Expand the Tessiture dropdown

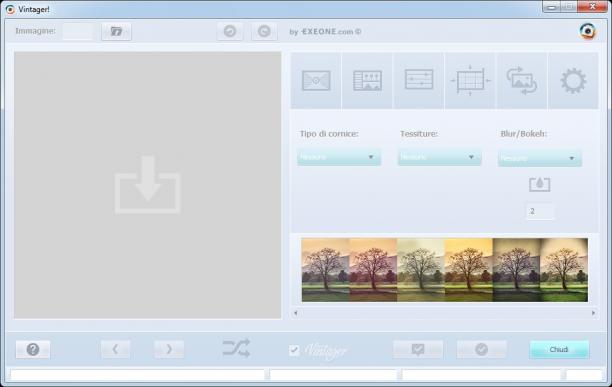click(x=439, y=157)
